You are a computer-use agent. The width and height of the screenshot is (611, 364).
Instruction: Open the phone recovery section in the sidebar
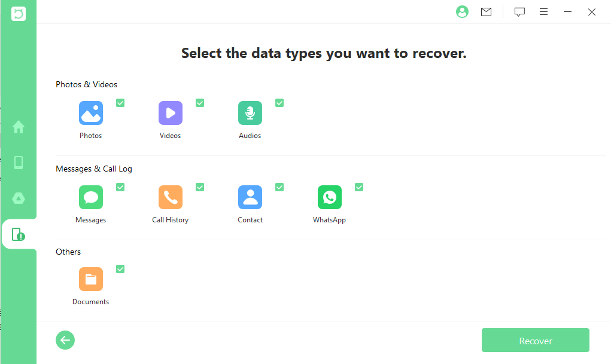(x=19, y=162)
